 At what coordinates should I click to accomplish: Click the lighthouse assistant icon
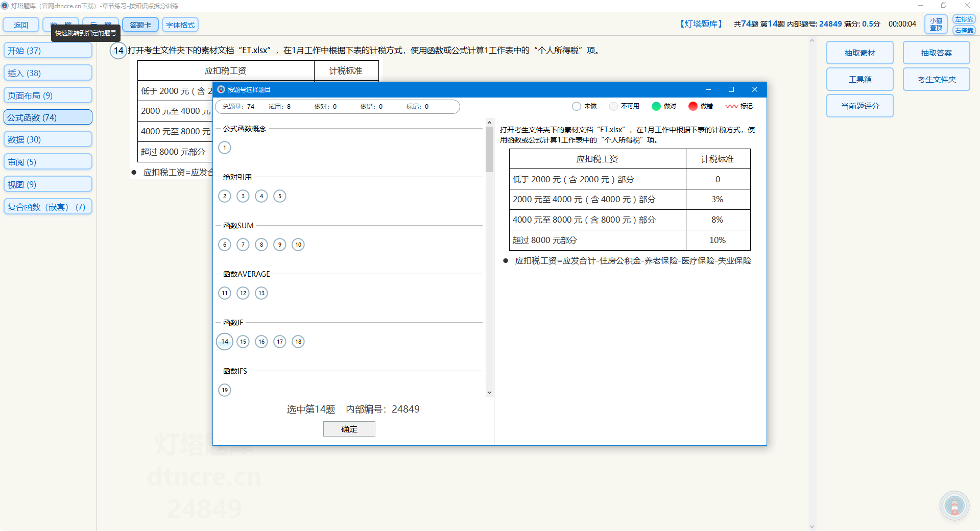tap(954, 506)
